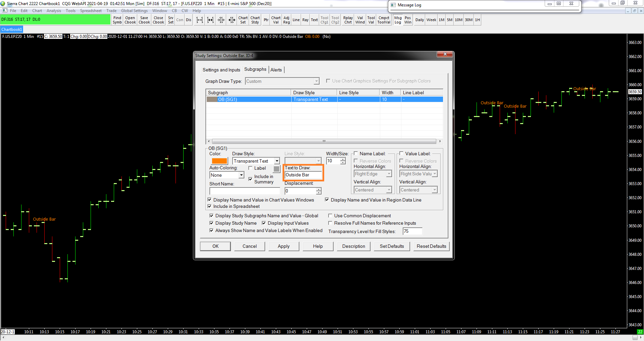
Task: Select the OB (SG1) subgraph row
Action: point(325,99)
